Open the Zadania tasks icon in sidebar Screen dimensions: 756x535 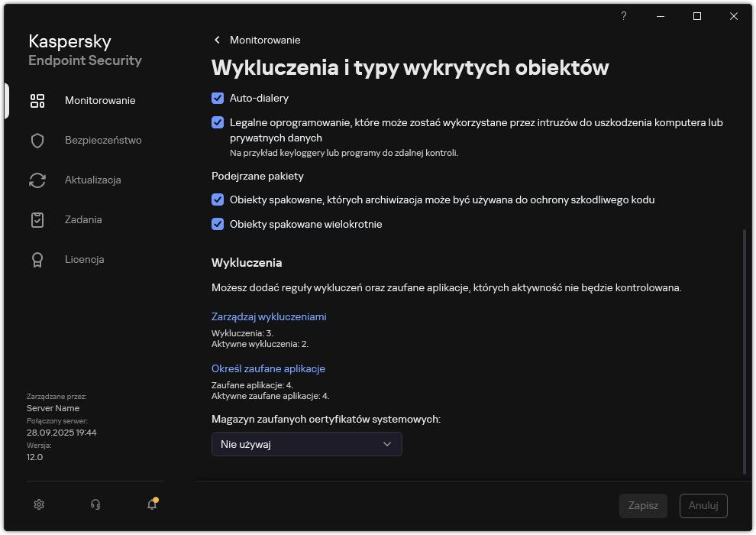(x=37, y=219)
